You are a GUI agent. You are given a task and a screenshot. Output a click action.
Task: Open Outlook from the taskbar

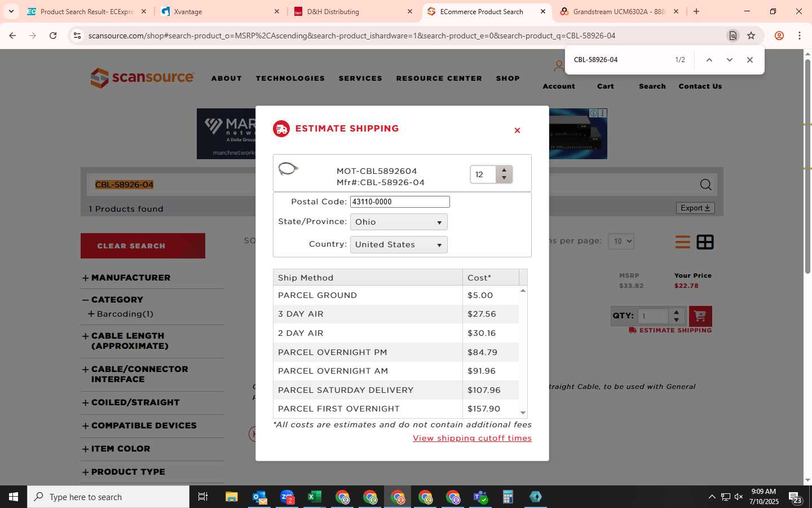pyautogui.click(x=259, y=497)
